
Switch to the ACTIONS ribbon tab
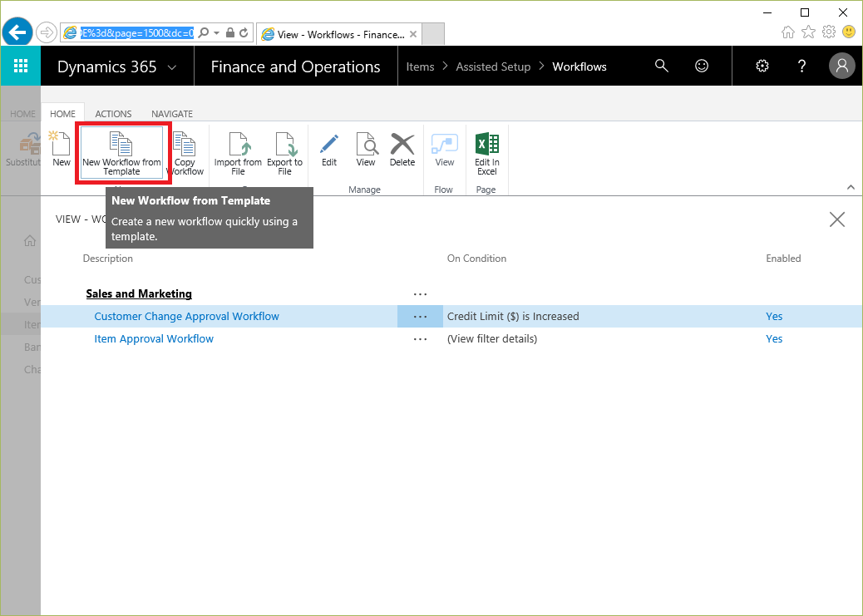coord(113,113)
